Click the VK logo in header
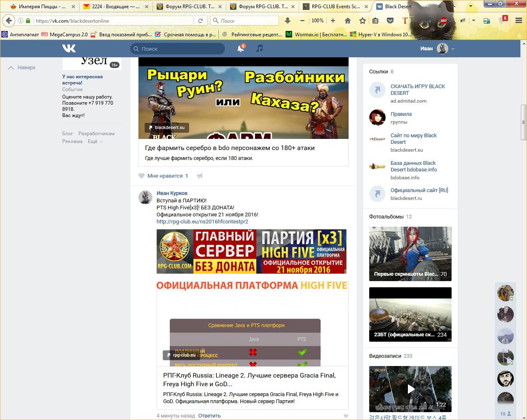The image size is (527, 420). click(69, 49)
